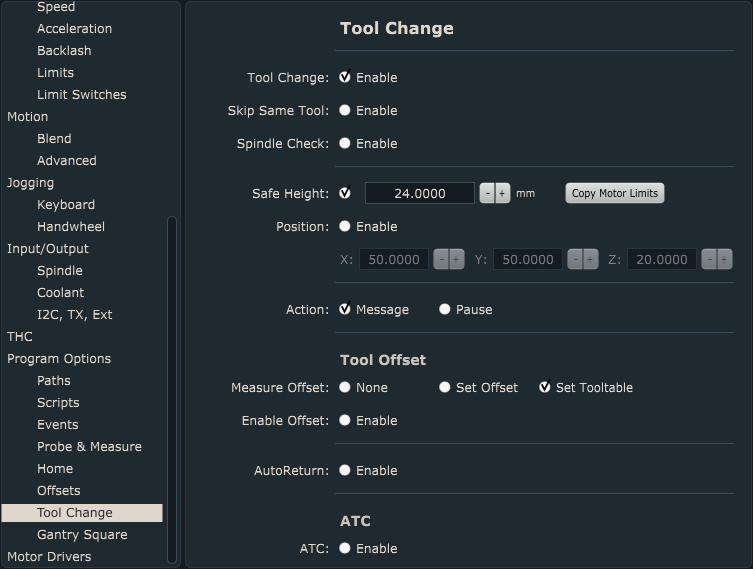
Task: Open Gantry Square settings page
Action: tap(82, 534)
